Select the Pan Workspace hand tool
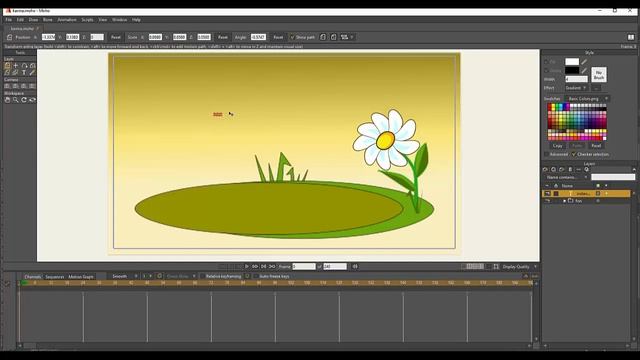The image size is (640, 360). pyautogui.click(x=7, y=100)
